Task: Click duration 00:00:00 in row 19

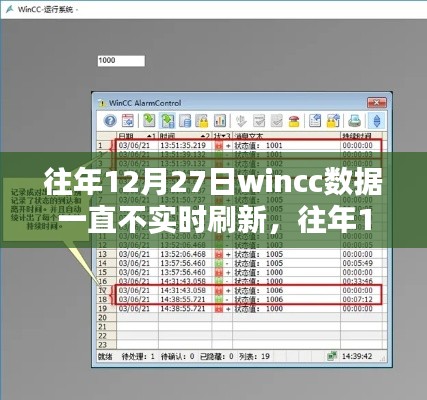Action: pyautogui.click(x=357, y=308)
